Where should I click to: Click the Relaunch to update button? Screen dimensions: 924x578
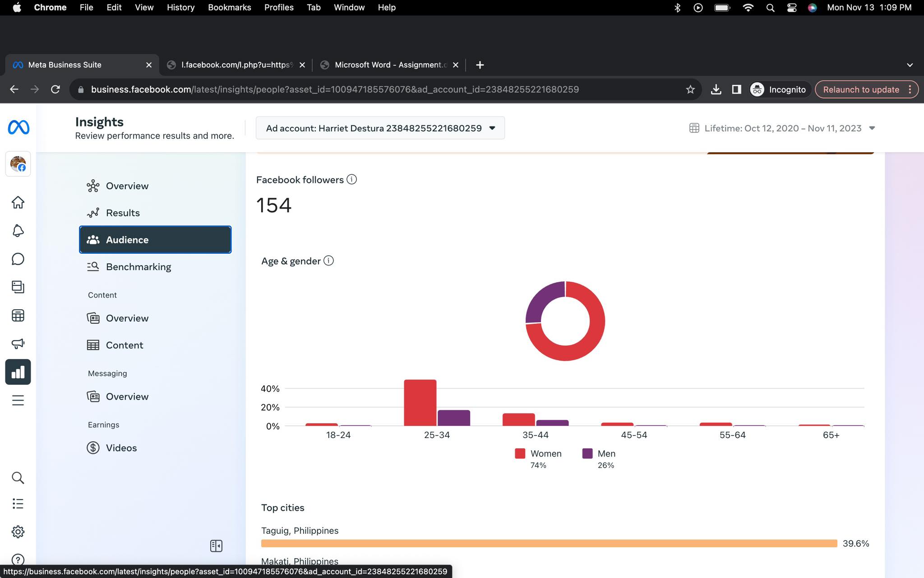point(861,89)
